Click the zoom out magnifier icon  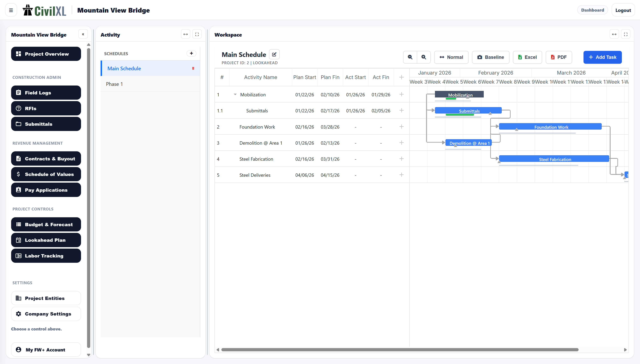410,57
